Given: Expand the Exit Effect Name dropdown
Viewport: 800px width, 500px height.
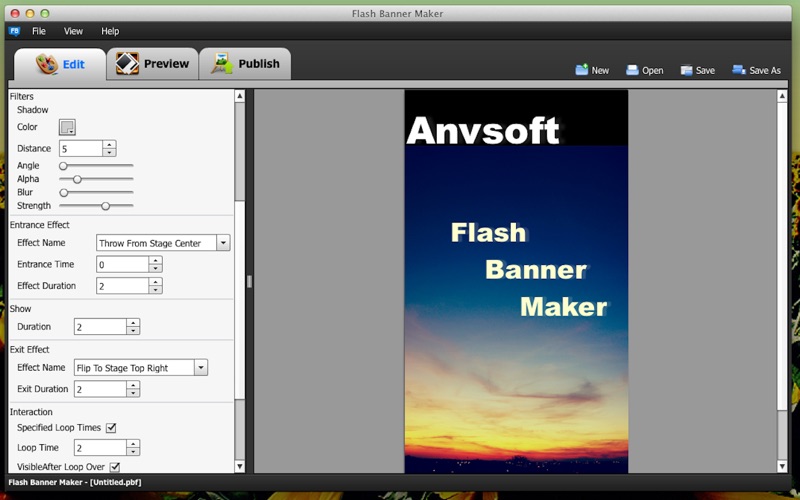Looking at the screenshot, I should (x=201, y=368).
